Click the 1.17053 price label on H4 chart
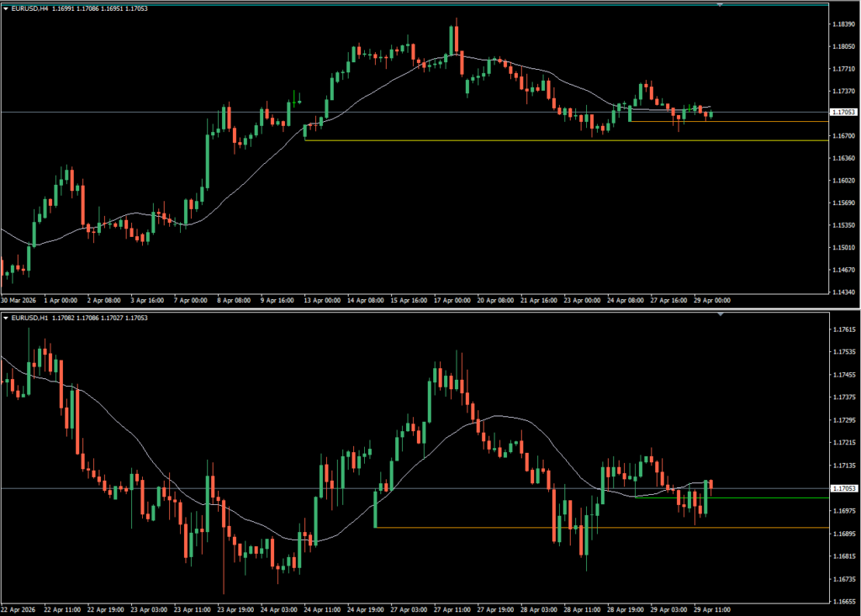The width and height of the screenshot is (861, 616). (x=843, y=112)
